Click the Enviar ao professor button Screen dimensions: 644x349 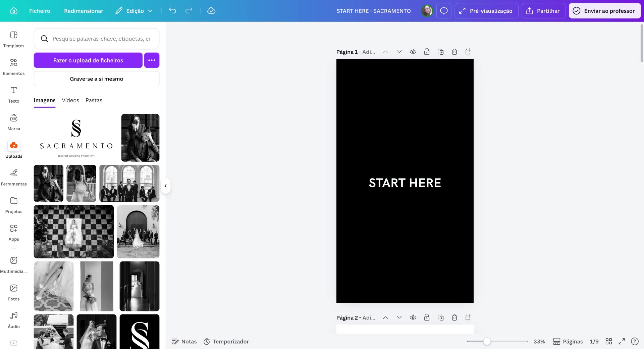(604, 11)
